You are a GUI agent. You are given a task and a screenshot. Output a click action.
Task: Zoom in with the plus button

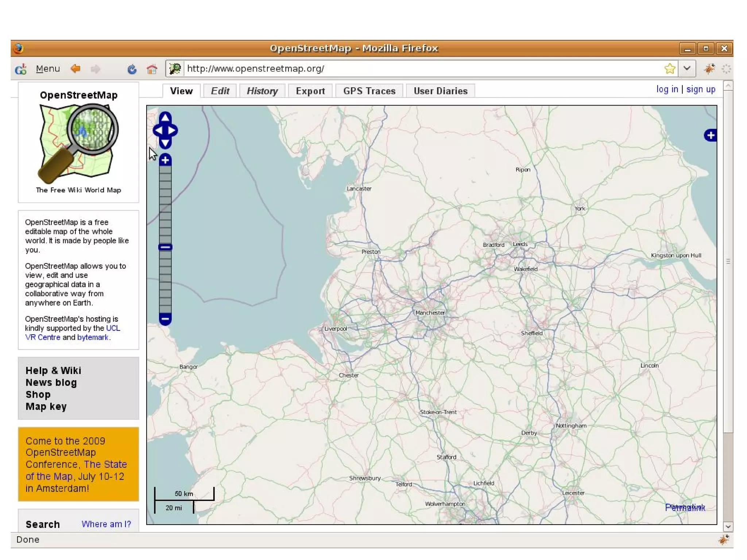165,160
